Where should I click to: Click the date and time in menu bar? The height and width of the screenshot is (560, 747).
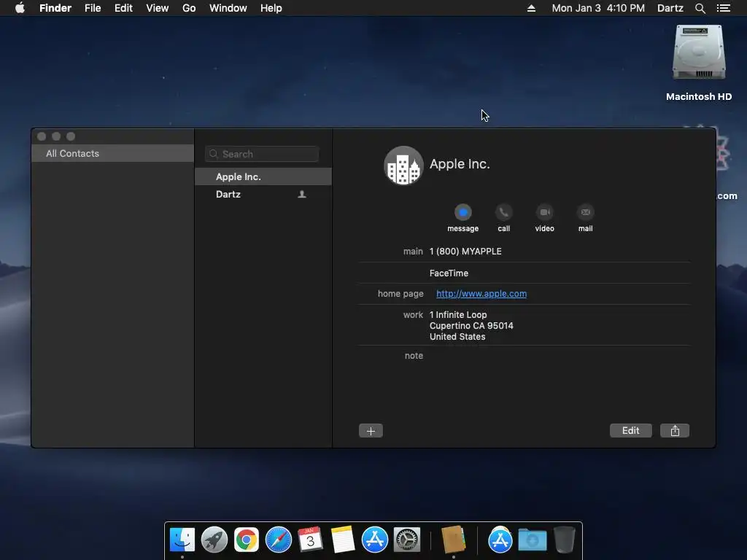pyautogui.click(x=598, y=8)
